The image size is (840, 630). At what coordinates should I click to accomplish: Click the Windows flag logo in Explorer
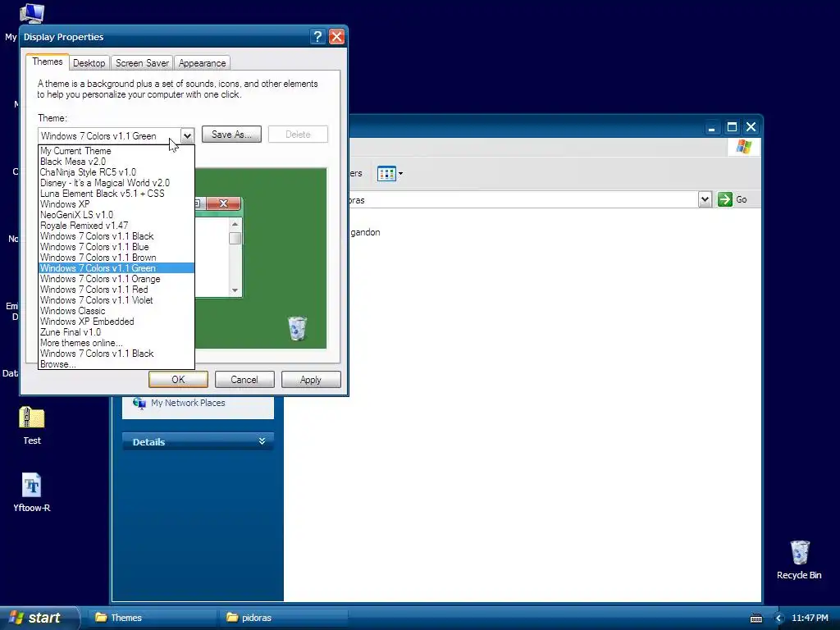[743, 147]
